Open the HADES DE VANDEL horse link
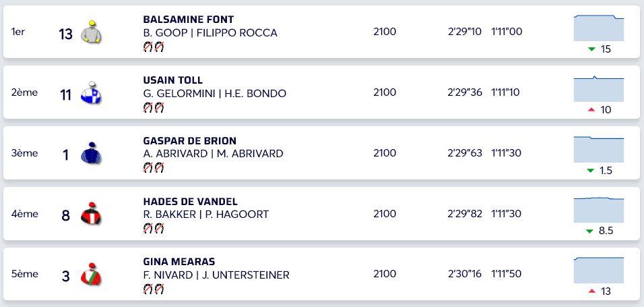Screen dimensions: 644x307 click(x=191, y=202)
